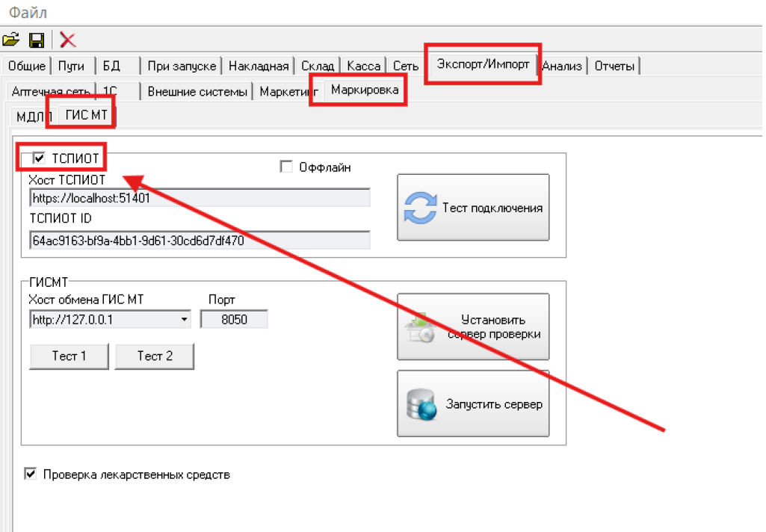Expand the Хост обмена ГИС МТ dropdown
This screenshot has width=766, height=532.
click(185, 320)
